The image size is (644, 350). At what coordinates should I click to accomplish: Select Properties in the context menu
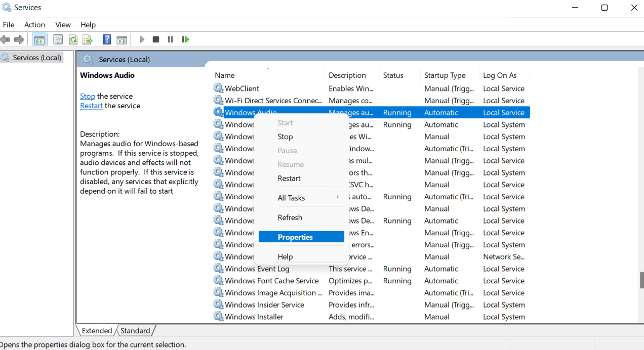pyautogui.click(x=301, y=237)
